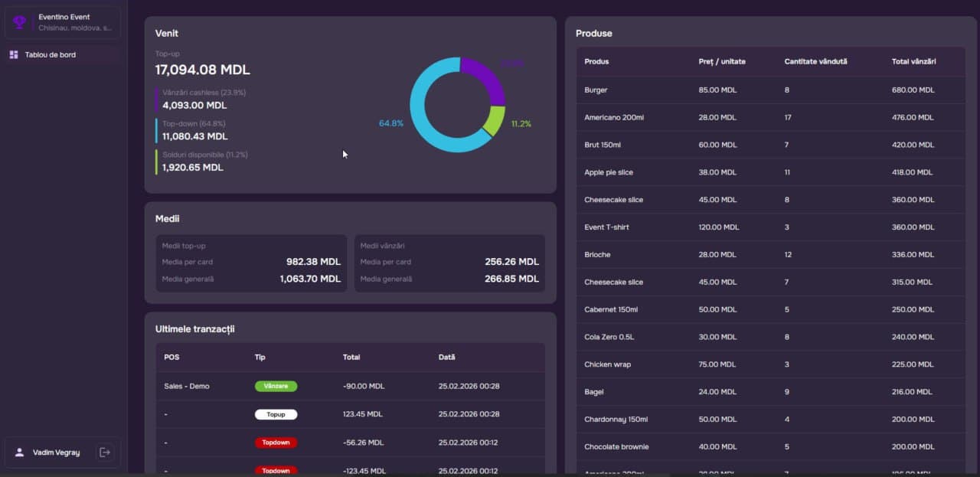980x477 pixels.
Task: Select the Tablou de bord dashboard grid icon
Action: 13,54
